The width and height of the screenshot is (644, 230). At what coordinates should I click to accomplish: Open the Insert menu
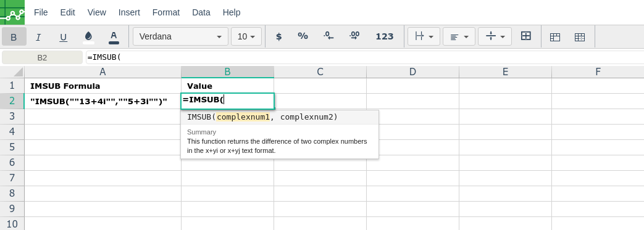129,12
